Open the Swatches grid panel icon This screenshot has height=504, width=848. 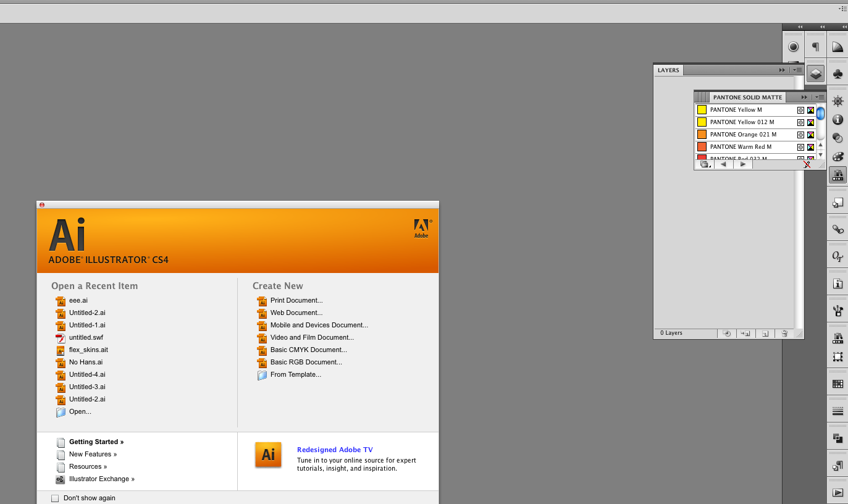click(x=838, y=384)
